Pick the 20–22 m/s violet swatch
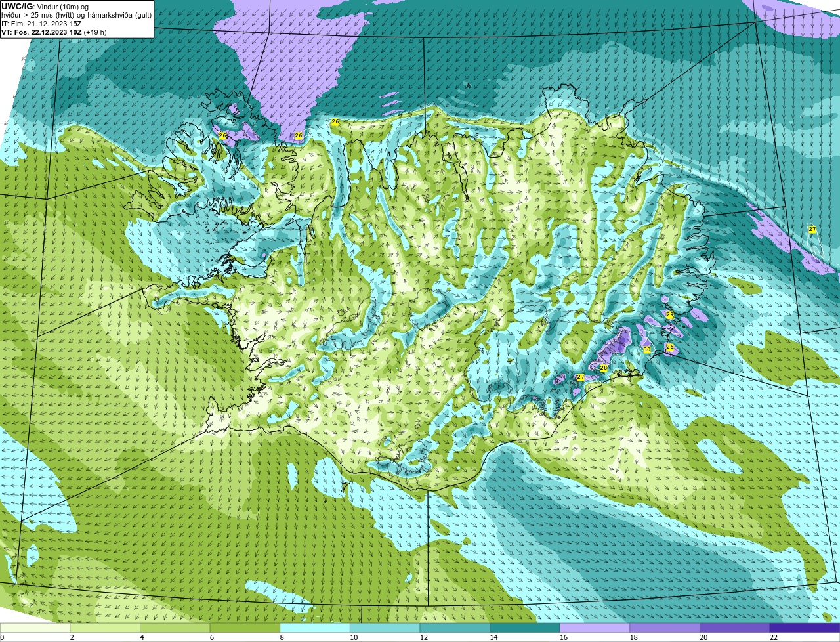The width and height of the screenshot is (840, 642). click(735, 628)
